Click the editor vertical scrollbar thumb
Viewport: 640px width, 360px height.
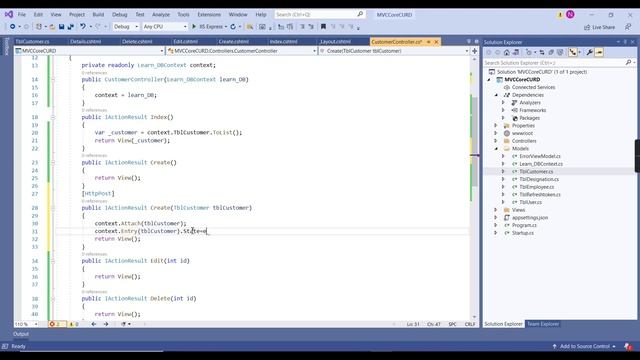click(475, 141)
